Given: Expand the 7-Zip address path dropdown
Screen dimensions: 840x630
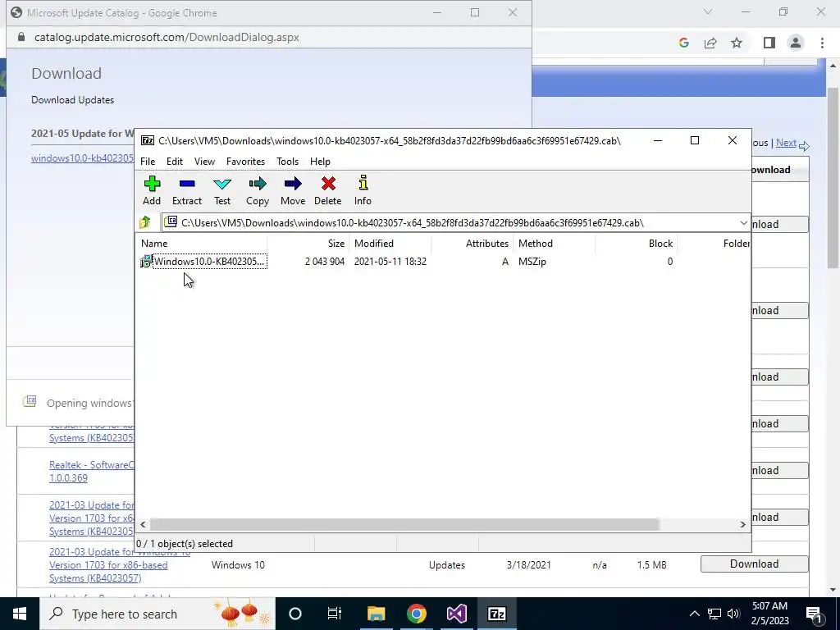Looking at the screenshot, I should [x=743, y=223].
